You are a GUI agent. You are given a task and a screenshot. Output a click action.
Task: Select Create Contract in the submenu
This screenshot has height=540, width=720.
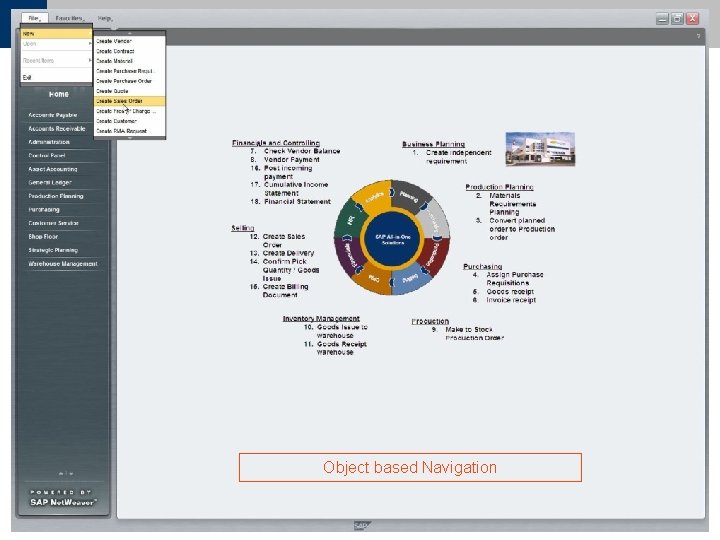[129, 51]
